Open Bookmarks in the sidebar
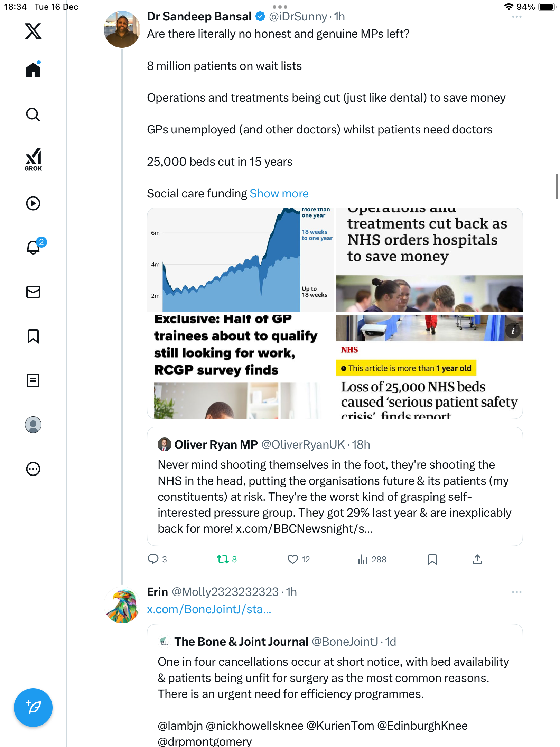This screenshot has height=747, width=560. [33, 336]
